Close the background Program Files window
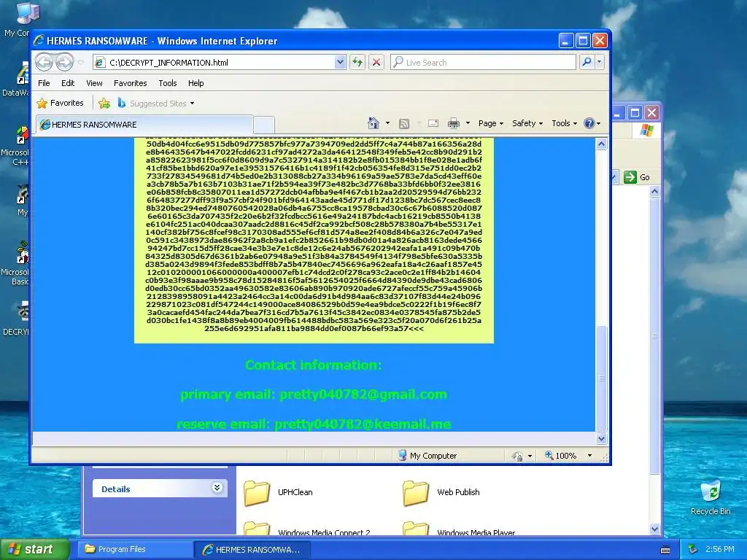 point(651,113)
